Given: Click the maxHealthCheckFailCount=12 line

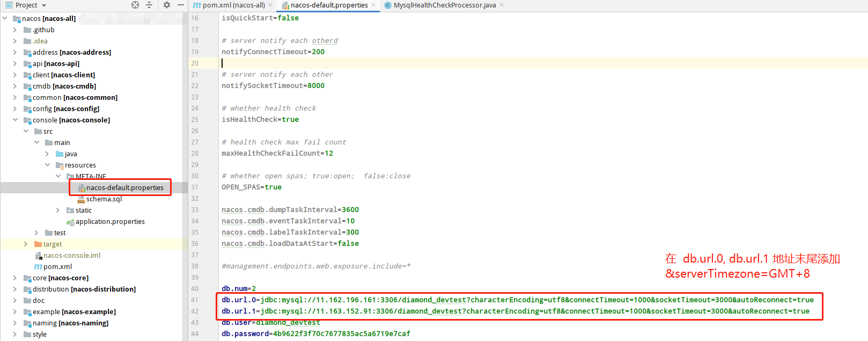Looking at the screenshot, I should [x=277, y=153].
